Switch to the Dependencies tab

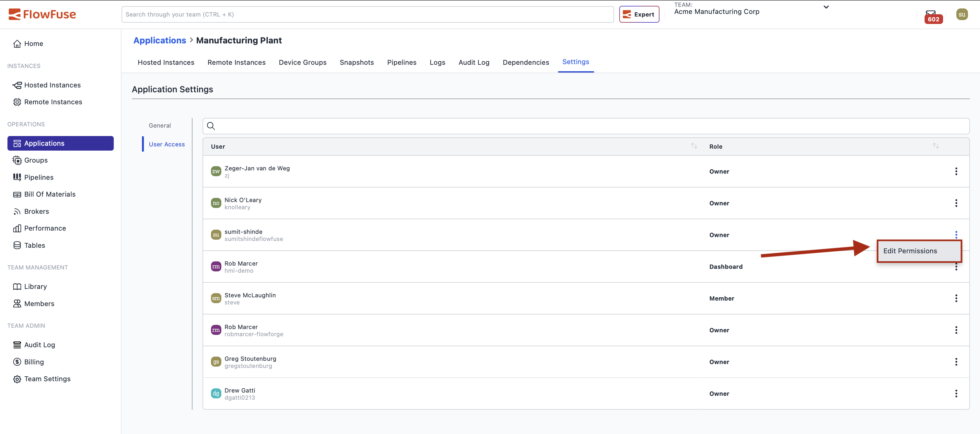coord(526,63)
